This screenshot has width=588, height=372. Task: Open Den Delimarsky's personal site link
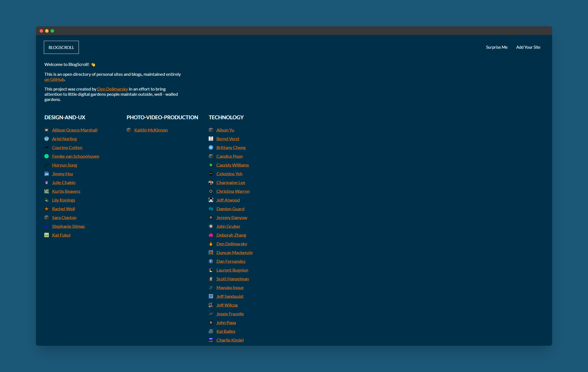pos(231,243)
